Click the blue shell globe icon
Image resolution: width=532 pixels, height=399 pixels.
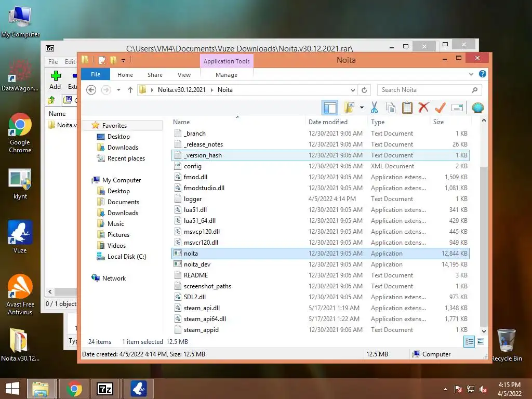[x=478, y=108]
